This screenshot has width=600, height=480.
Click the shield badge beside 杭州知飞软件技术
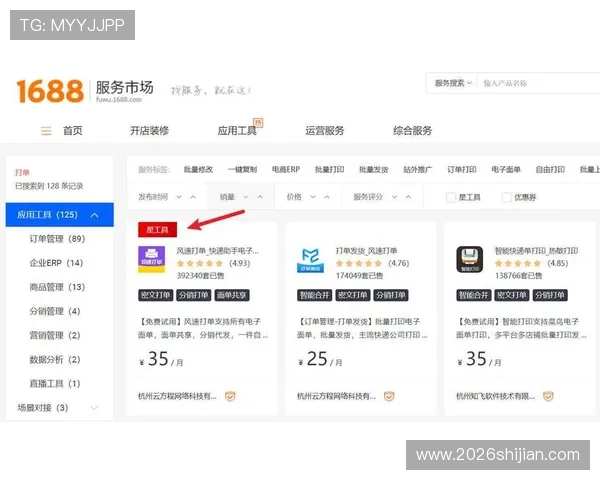tap(548, 396)
